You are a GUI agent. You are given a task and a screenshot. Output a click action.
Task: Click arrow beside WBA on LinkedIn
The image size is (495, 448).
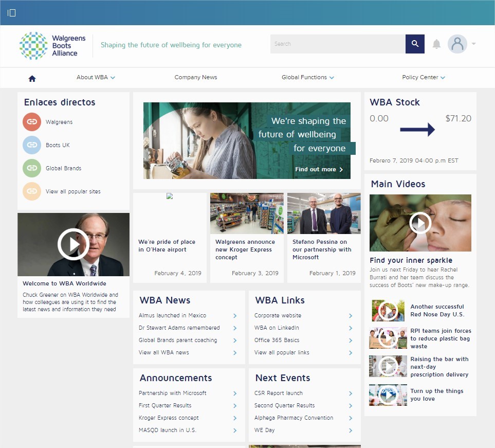tap(351, 328)
